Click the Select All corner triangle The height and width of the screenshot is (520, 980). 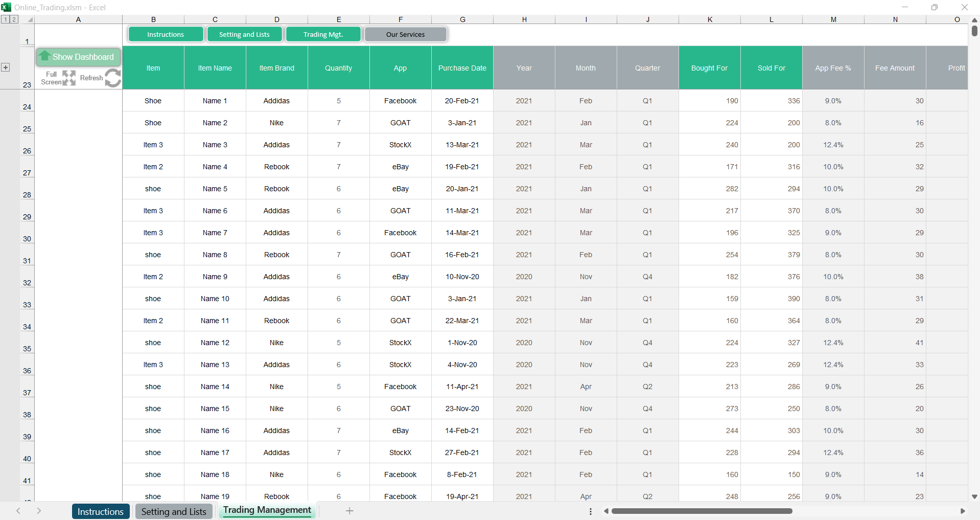(x=30, y=19)
